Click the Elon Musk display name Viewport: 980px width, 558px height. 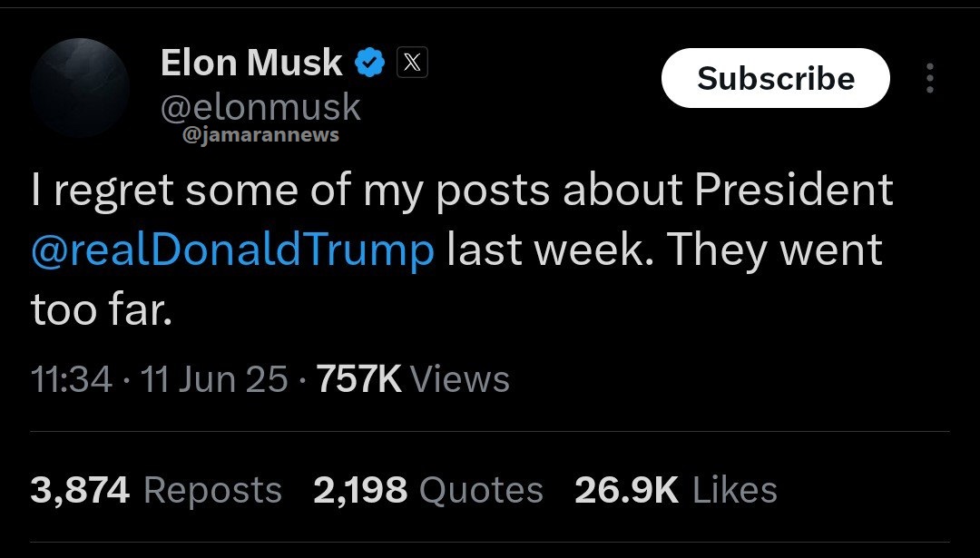(251, 63)
